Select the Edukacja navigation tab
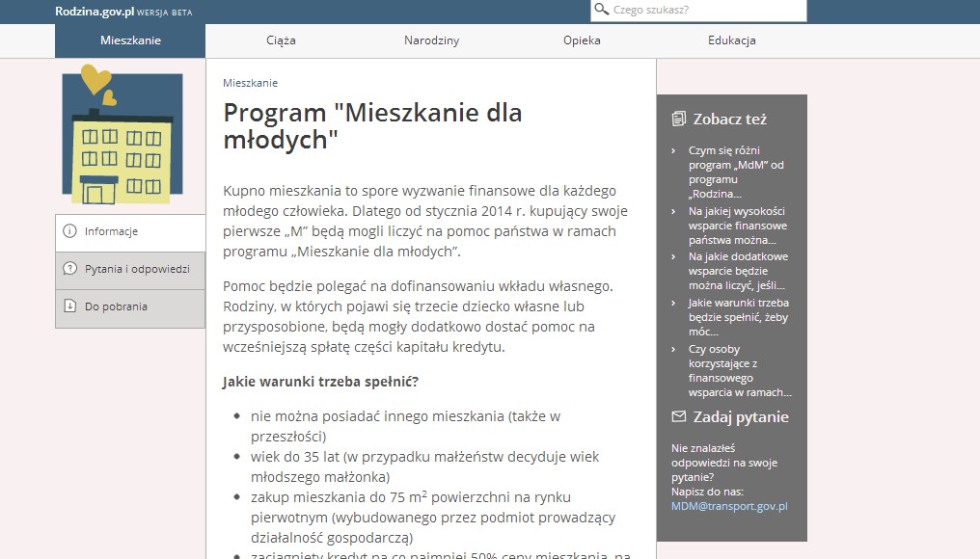 tap(731, 40)
